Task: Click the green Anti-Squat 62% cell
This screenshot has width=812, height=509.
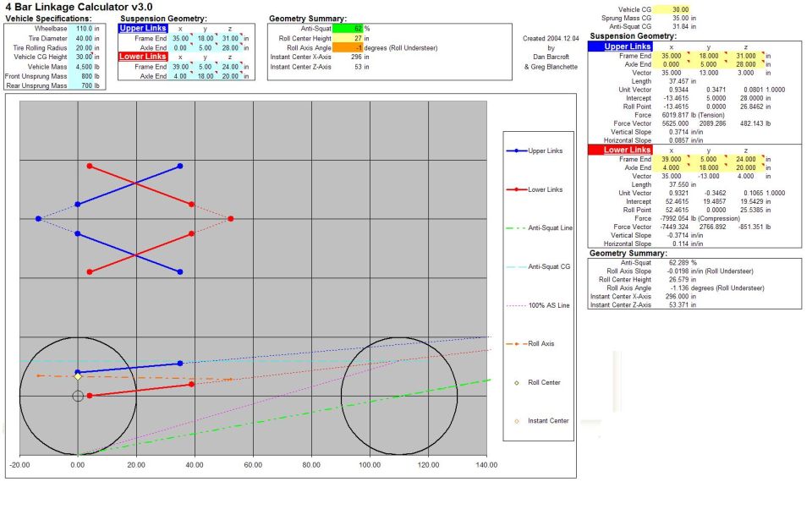Action: pos(348,29)
